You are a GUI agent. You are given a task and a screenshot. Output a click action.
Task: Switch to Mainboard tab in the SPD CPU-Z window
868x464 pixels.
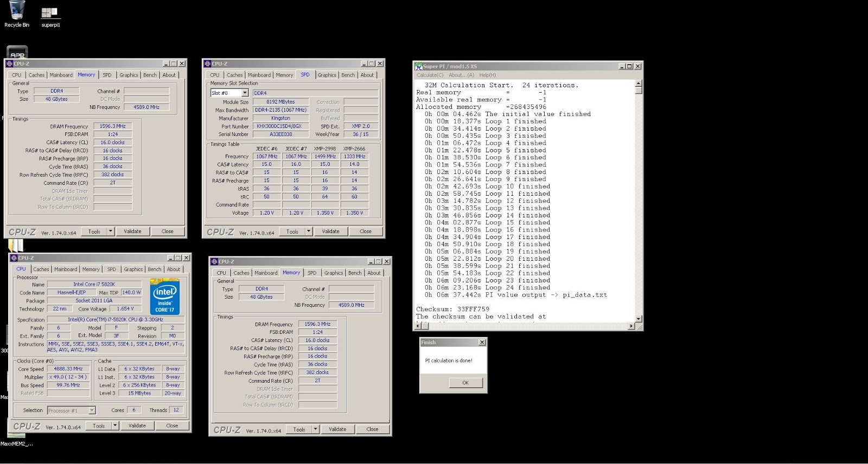pyautogui.click(x=259, y=75)
